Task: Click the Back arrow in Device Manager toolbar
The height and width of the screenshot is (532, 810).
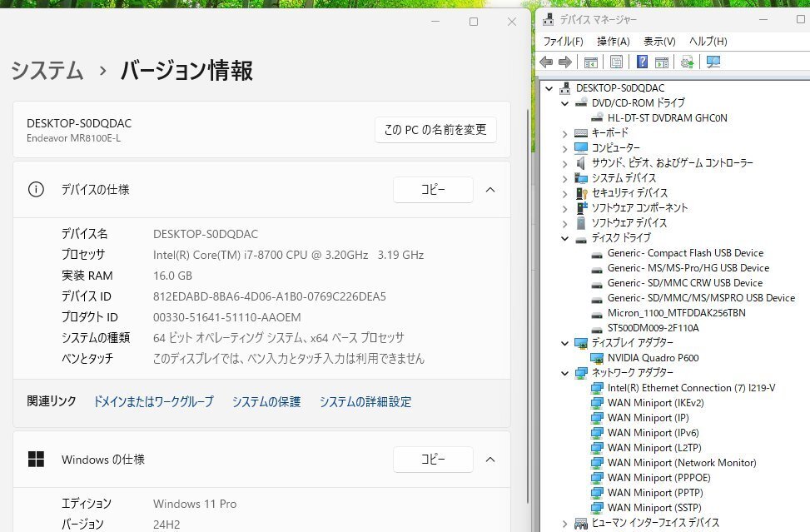Action: pos(546,62)
